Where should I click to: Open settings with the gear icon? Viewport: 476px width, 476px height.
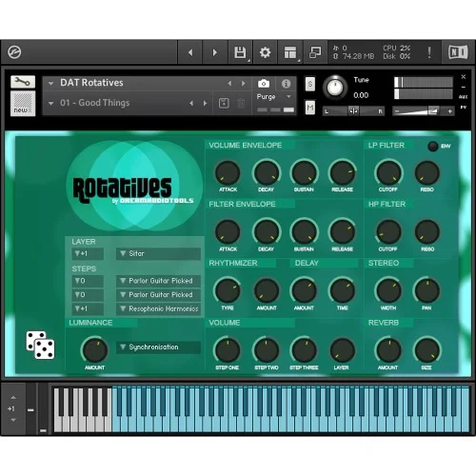click(265, 52)
